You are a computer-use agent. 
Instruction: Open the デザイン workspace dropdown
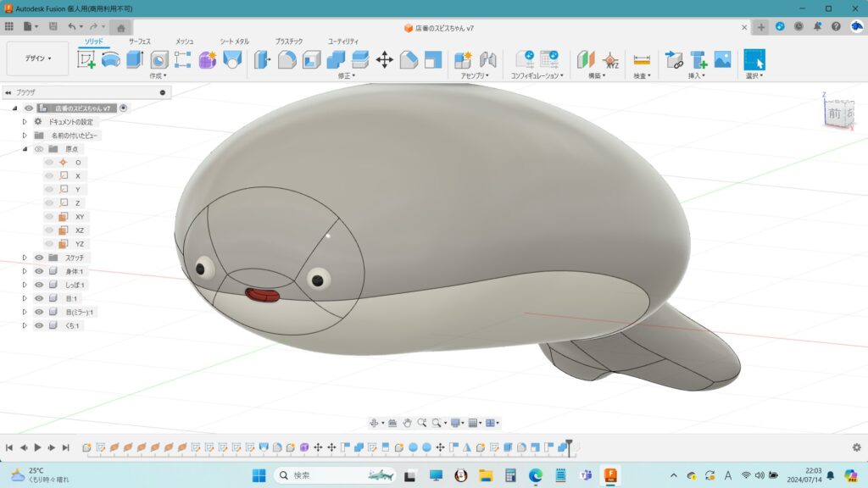coord(38,58)
